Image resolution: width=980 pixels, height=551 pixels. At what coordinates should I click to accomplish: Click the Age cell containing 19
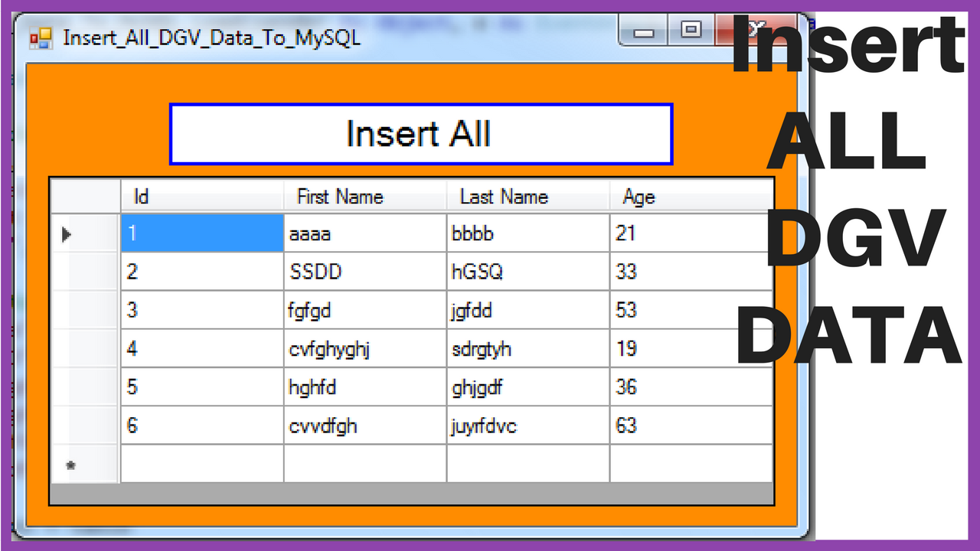(x=689, y=348)
